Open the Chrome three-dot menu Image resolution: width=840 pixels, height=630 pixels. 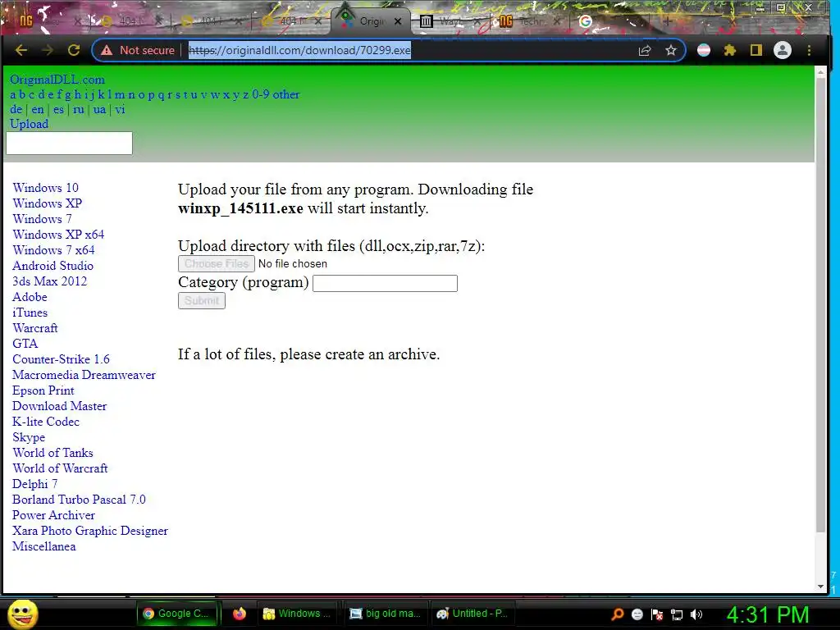tap(809, 50)
